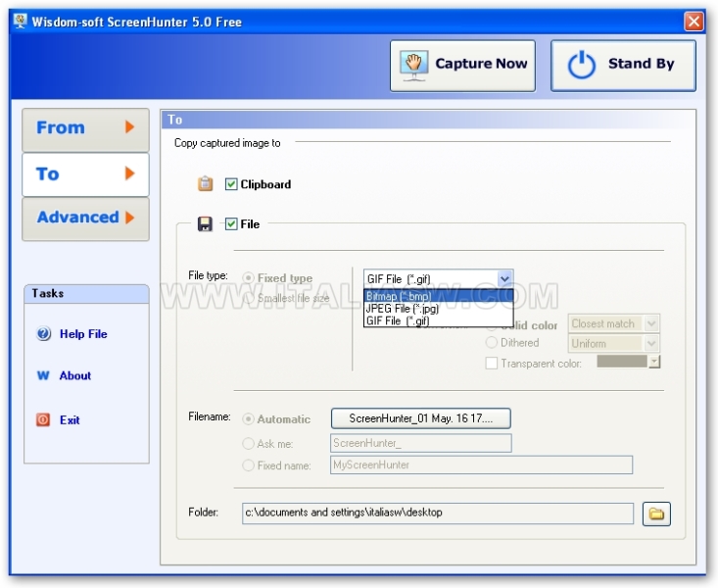Screen dimensions: 718x588
Task: Click the floppy disk icon beside File
Action: 205,224
